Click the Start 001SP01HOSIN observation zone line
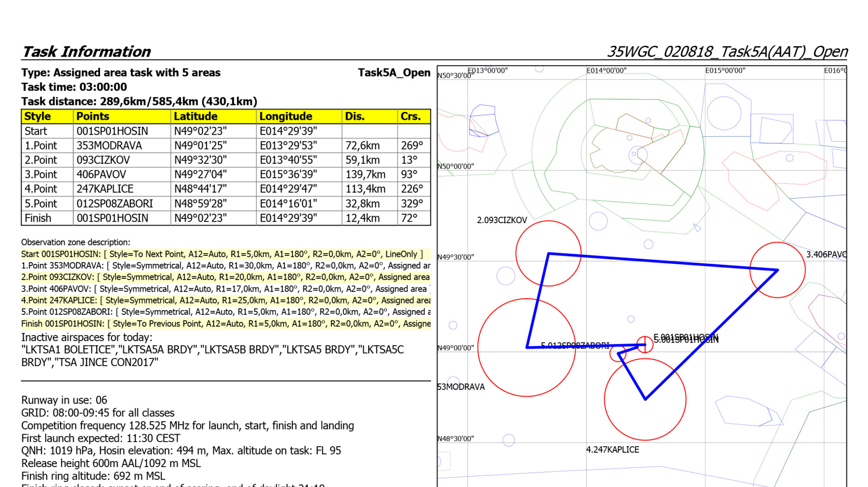Screen dimensions: 868x487 pyautogui.click(x=222, y=254)
